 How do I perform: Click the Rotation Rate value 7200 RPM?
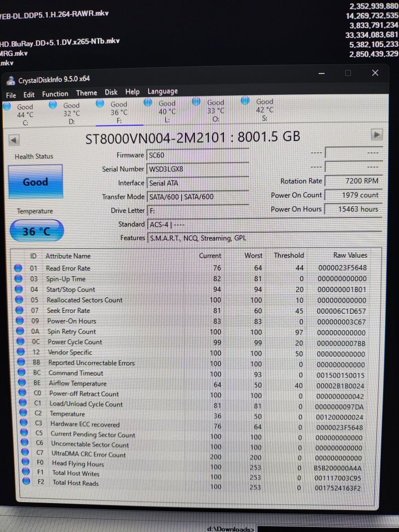click(353, 181)
